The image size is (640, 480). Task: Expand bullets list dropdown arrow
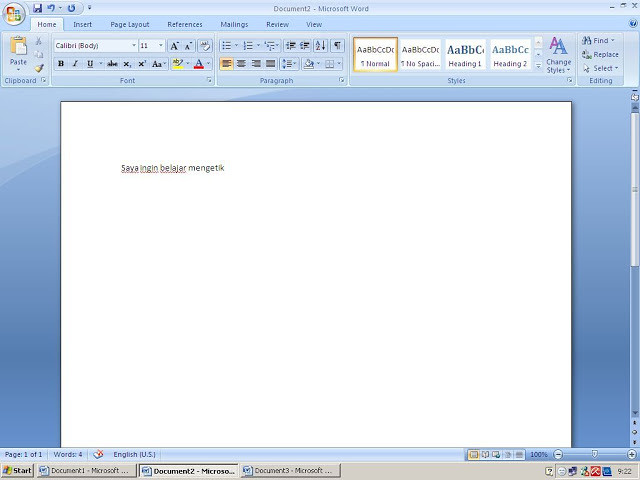click(x=236, y=45)
